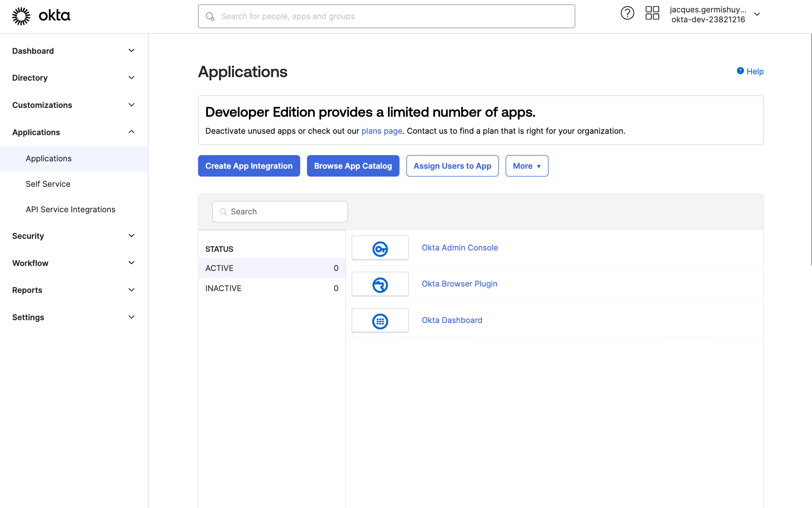This screenshot has width=812, height=508.
Task: Open the help question mark icon
Action: pyautogui.click(x=627, y=13)
